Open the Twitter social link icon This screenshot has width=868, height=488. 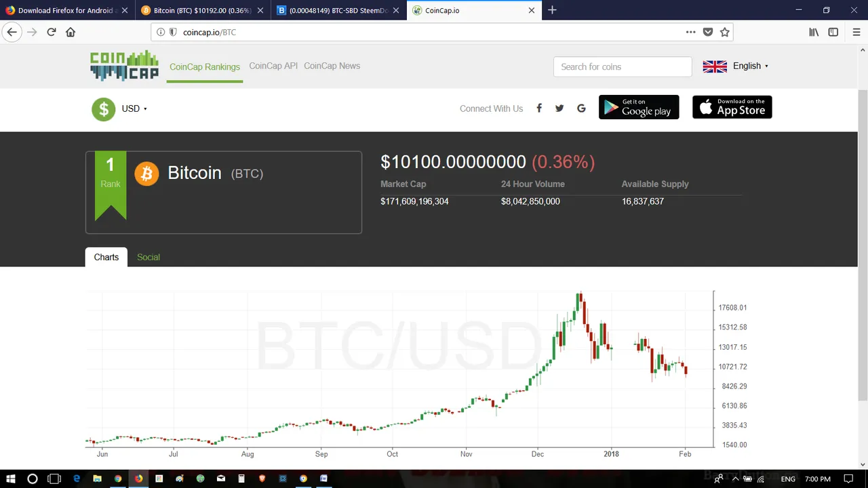(559, 108)
